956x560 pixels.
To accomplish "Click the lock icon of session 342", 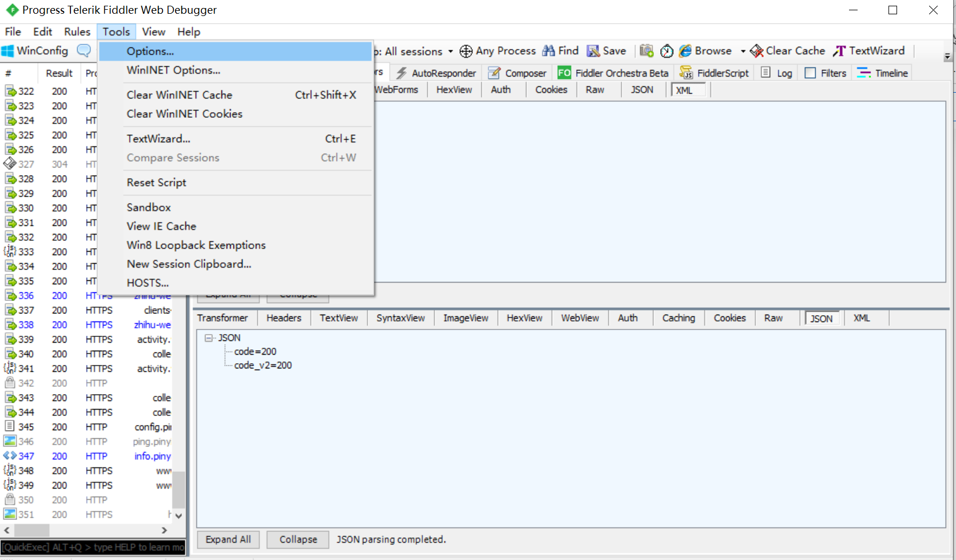I will (x=10, y=383).
